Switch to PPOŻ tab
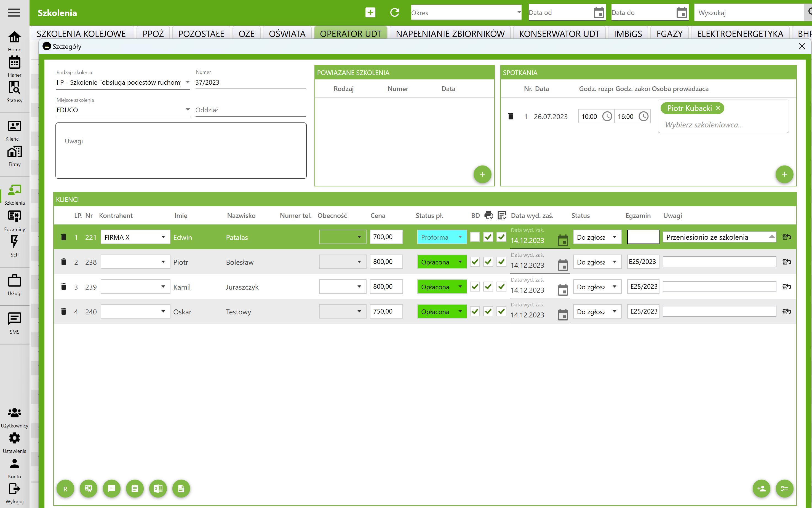 pyautogui.click(x=153, y=34)
